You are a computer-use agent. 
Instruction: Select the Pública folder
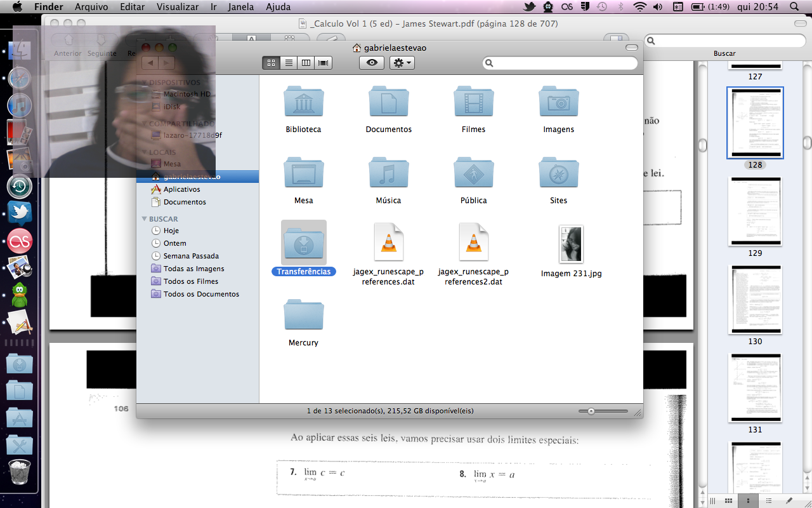(474, 173)
